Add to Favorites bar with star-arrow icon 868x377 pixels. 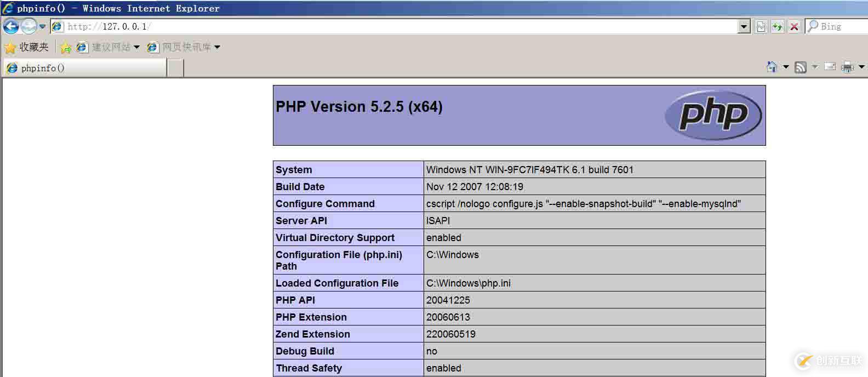coord(66,48)
